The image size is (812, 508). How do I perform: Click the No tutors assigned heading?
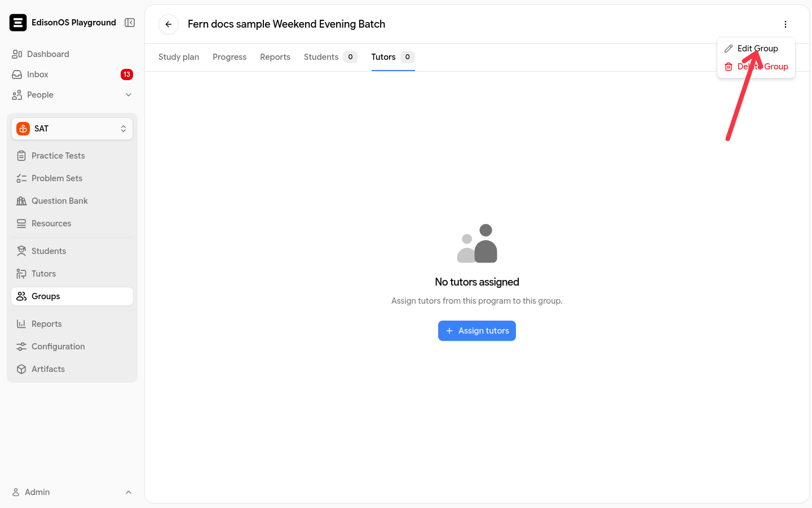(x=477, y=282)
